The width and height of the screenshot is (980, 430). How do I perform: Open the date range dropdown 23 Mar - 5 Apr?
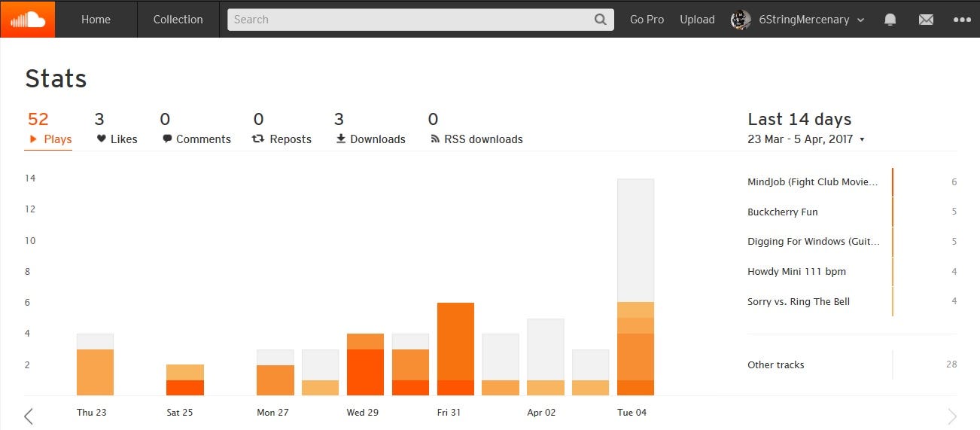pyautogui.click(x=806, y=139)
